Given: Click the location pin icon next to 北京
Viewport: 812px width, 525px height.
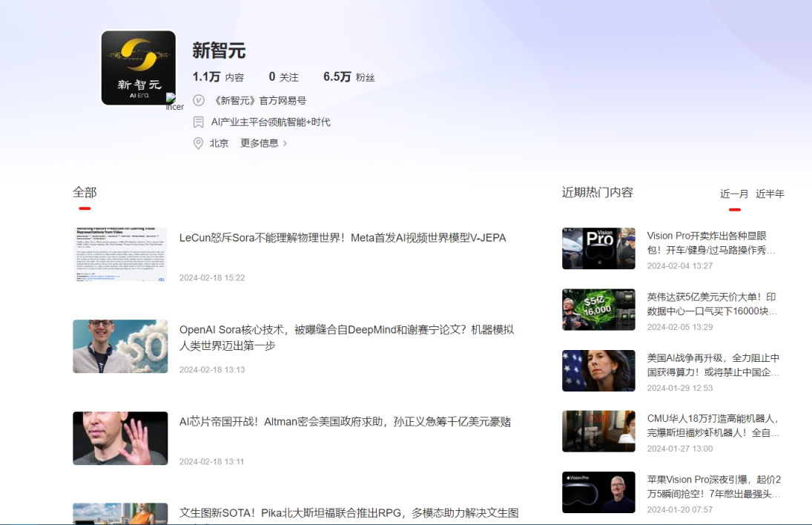Looking at the screenshot, I should pos(198,143).
